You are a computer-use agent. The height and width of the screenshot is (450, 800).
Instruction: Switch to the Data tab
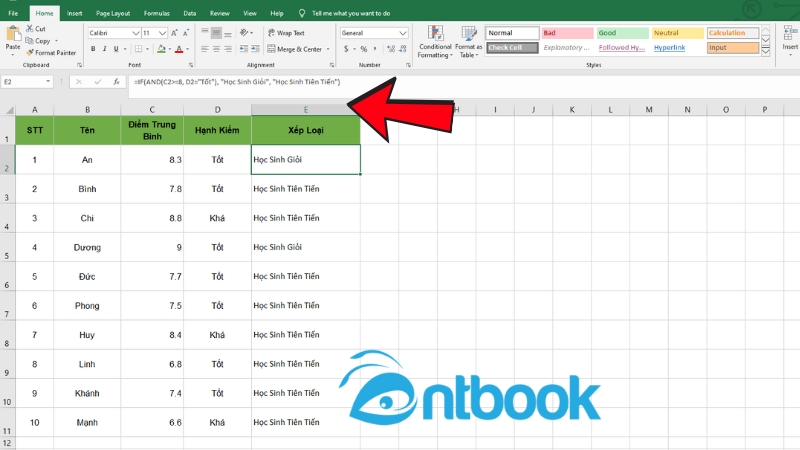[190, 13]
